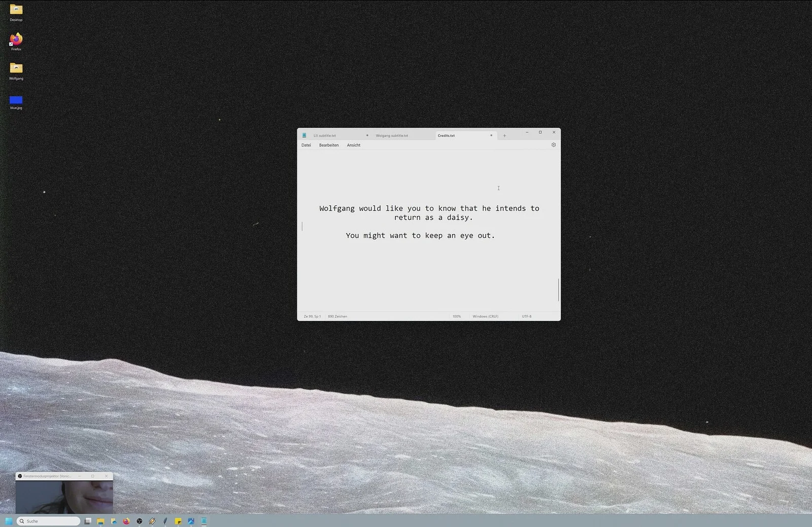812x527 pixels.
Task: Click the Ze 99, Sp 1 position indicator
Action: pos(312,317)
